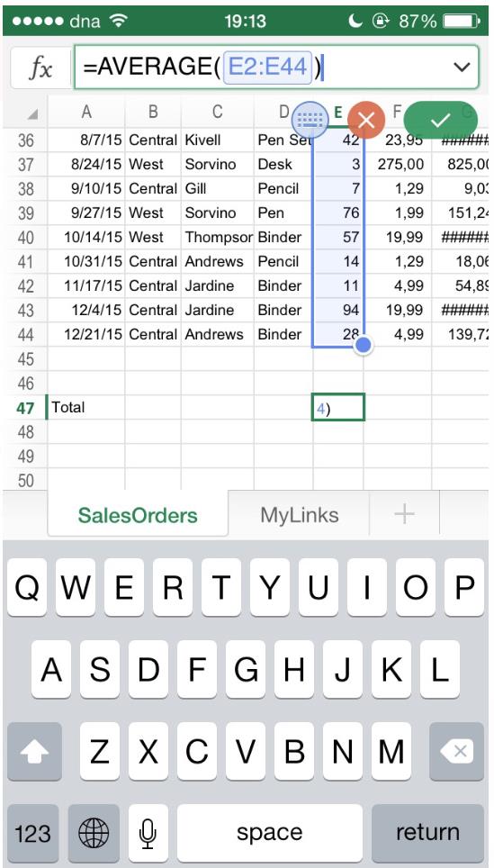Expand the formula bar with chevron

[462, 68]
